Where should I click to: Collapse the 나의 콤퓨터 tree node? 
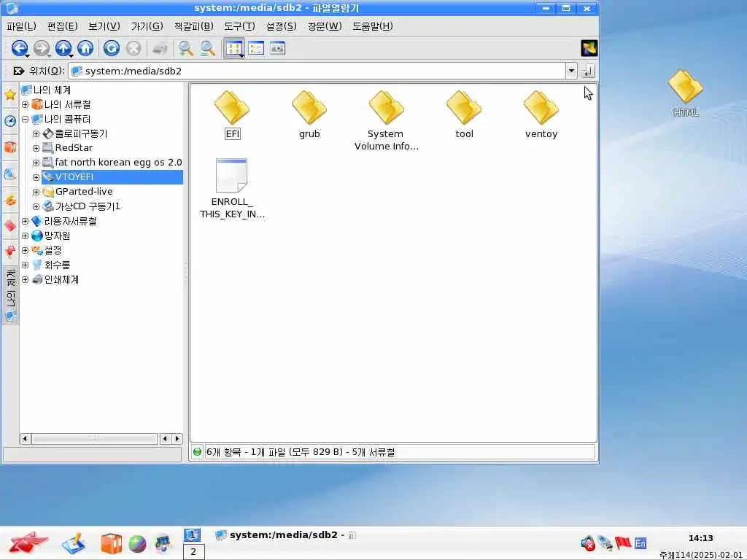point(26,119)
